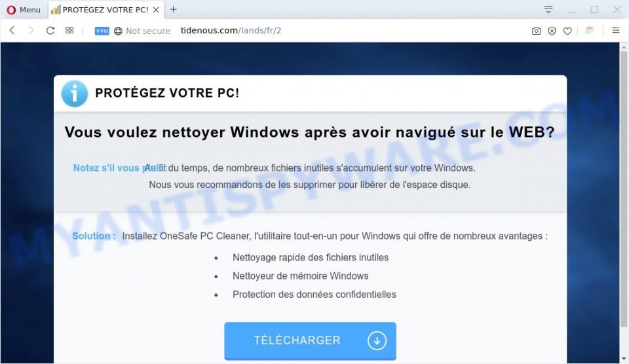Open a new tab with plus icon
The image size is (629, 364).
(x=173, y=9)
